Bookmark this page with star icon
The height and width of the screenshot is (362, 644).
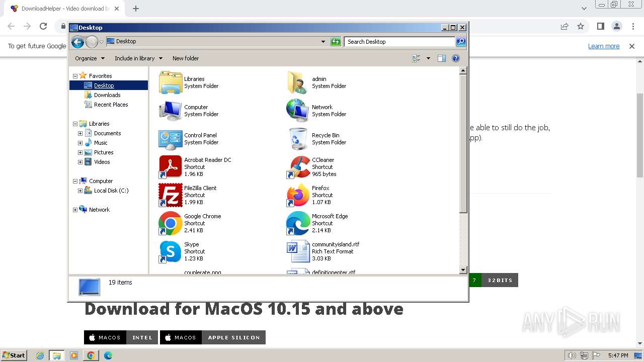click(x=581, y=26)
